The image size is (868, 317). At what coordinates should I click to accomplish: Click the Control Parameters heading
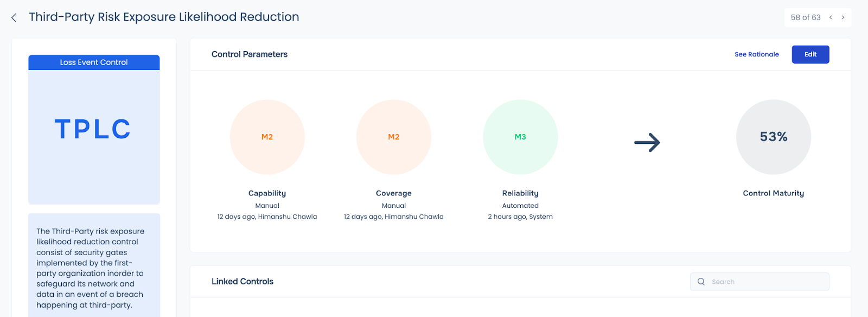tap(250, 54)
